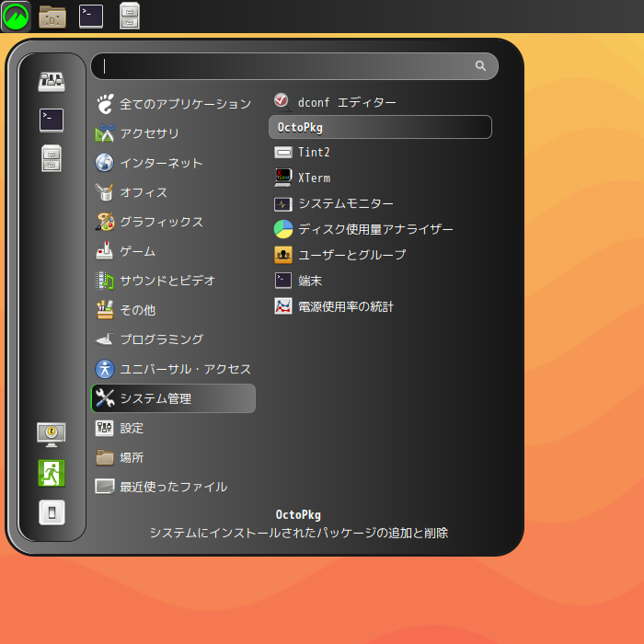Select the プログラミング category
Image resolution: width=644 pixels, height=644 pixels.
pos(173,339)
